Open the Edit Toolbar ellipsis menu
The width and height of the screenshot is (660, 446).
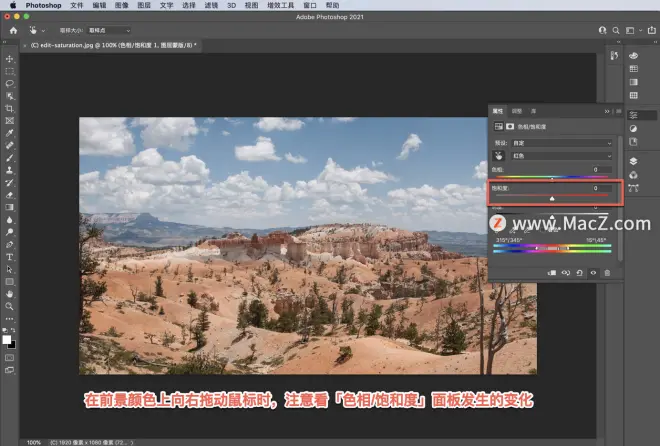tap(9, 319)
